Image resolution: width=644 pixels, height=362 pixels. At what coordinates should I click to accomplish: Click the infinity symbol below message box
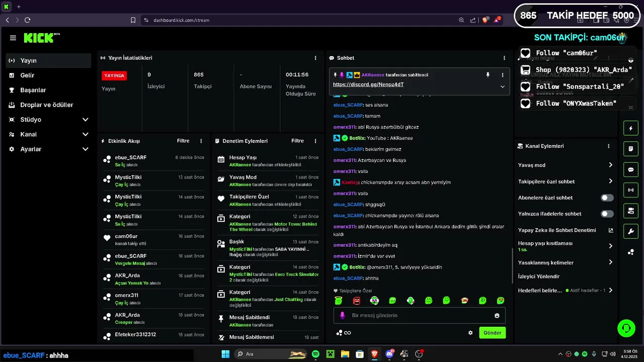click(x=347, y=333)
